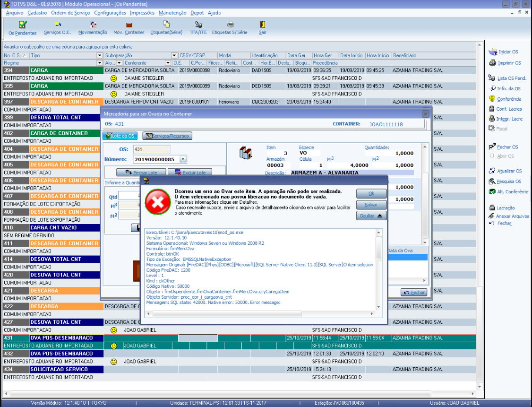This screenshot has width=532, height=407.
Task: Sort by the No. O.S. column header
Action: coord(16,55)
